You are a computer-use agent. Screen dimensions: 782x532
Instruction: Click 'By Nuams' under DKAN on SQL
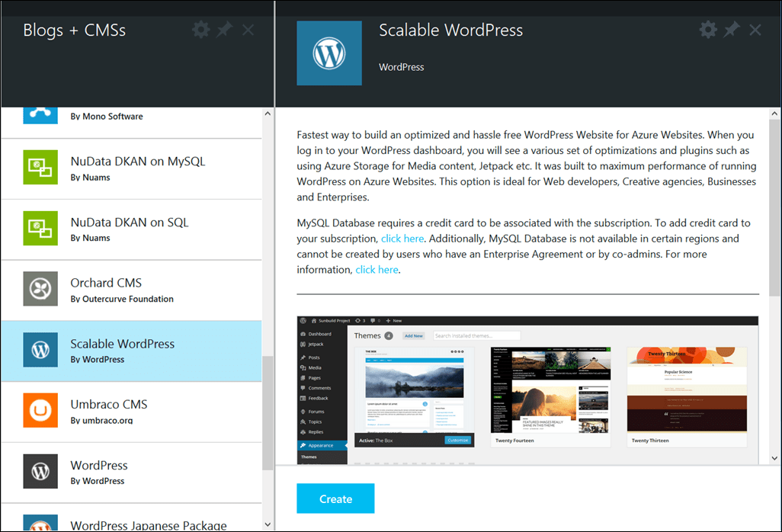click(90, 239)
